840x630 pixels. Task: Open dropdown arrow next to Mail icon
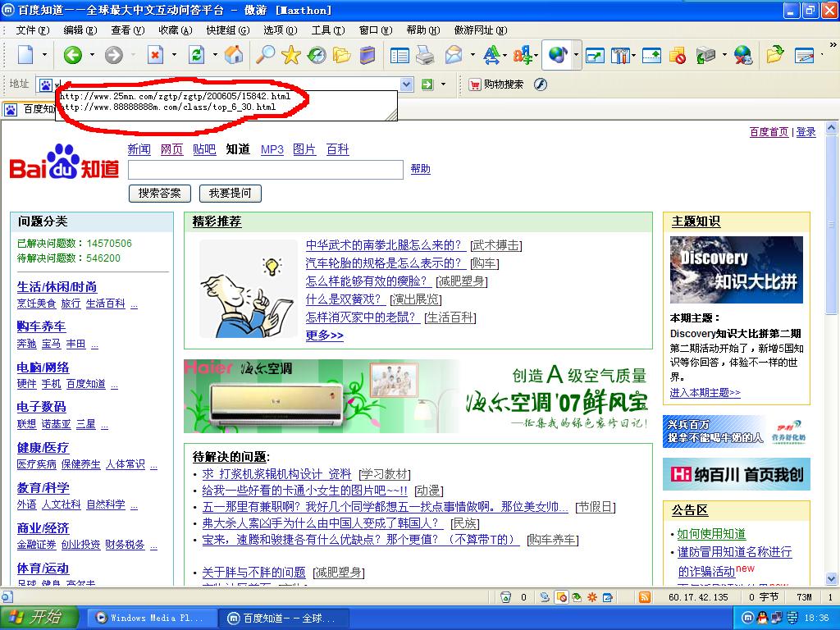[472, 55]
